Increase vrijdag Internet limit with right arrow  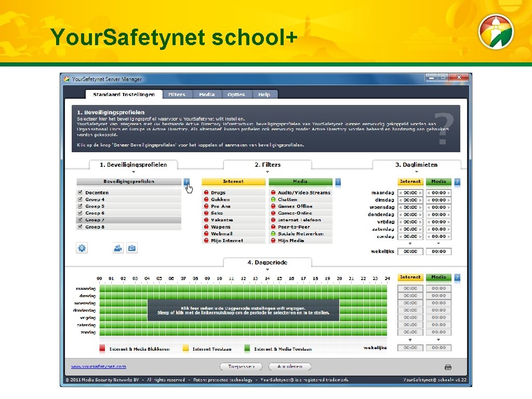(420, 222)
